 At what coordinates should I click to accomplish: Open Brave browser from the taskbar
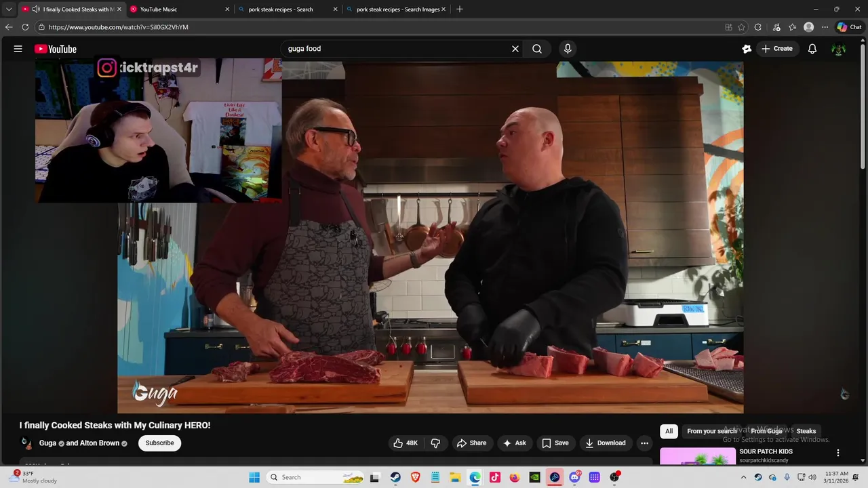[x=415, y=477]
